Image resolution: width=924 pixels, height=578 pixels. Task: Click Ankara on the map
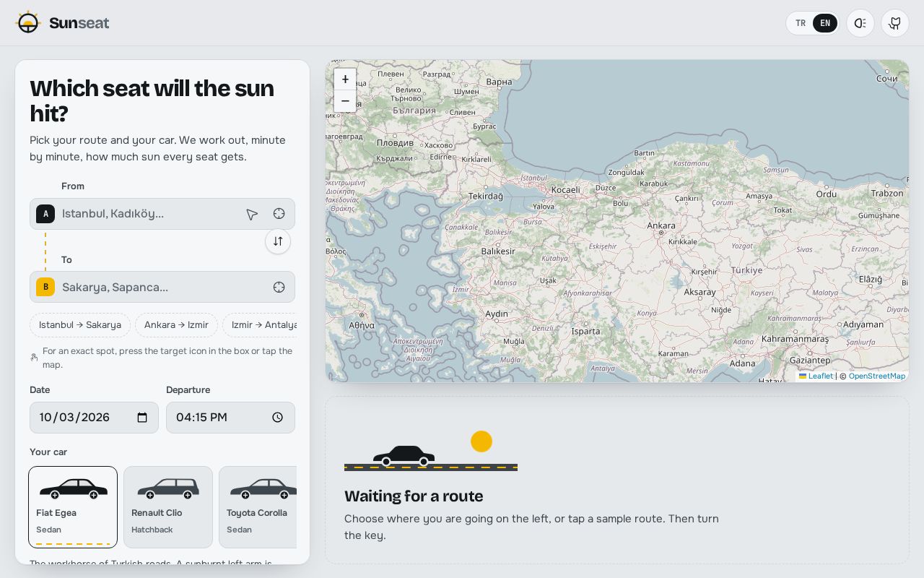click(661, 225)
